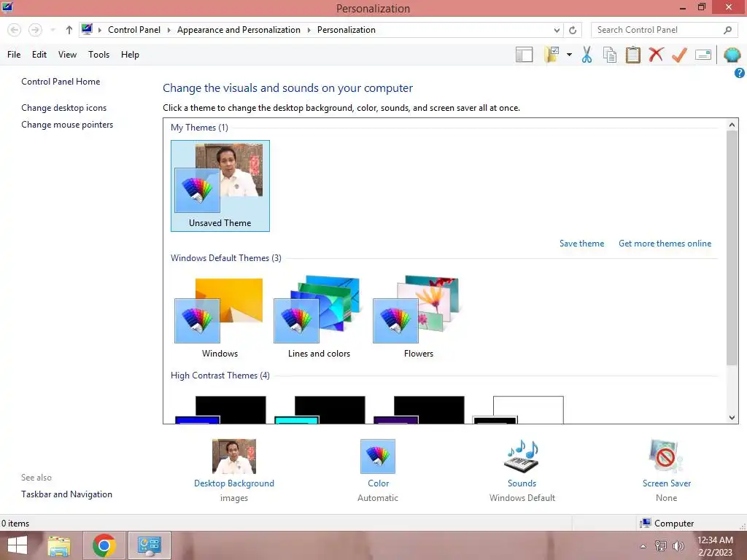Click the themes list scroll up arrow
747x560 pixels.
click(x=732, y=125)
